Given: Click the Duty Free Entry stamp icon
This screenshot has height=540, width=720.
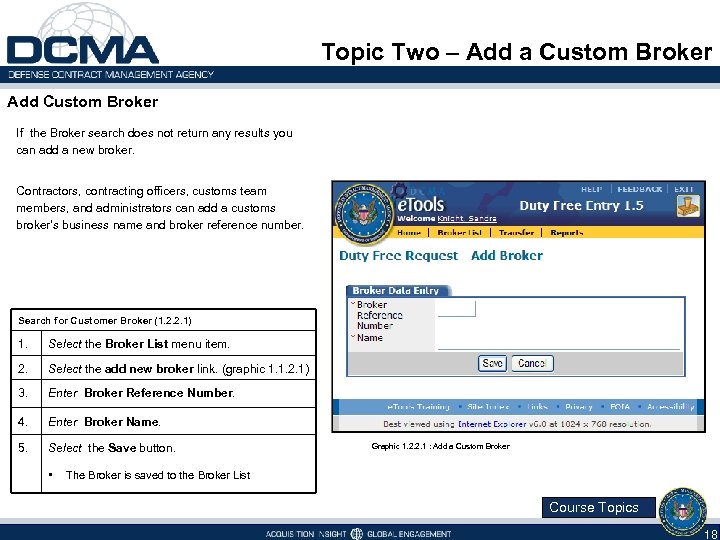Looking at the screenshot, I should (x=688, y=206).
